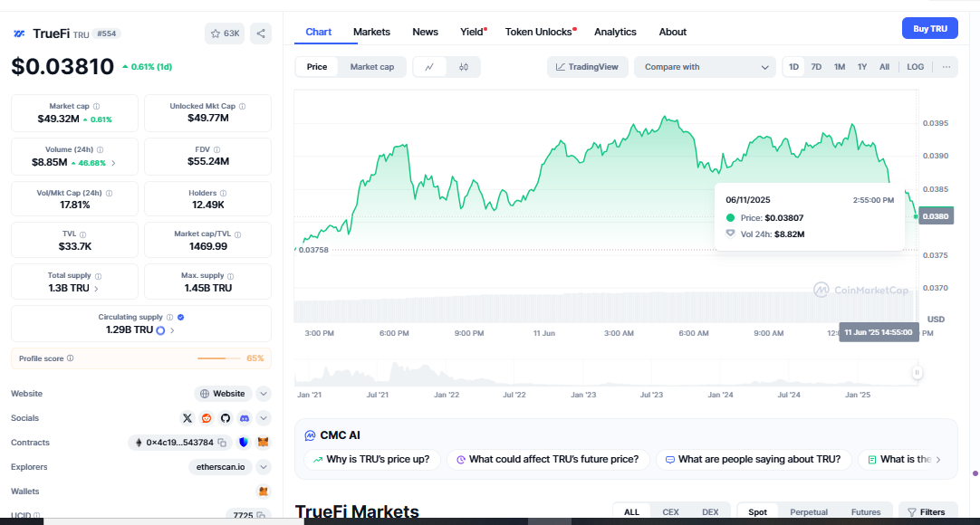Click the blue shield icon beside the contract

244,443
